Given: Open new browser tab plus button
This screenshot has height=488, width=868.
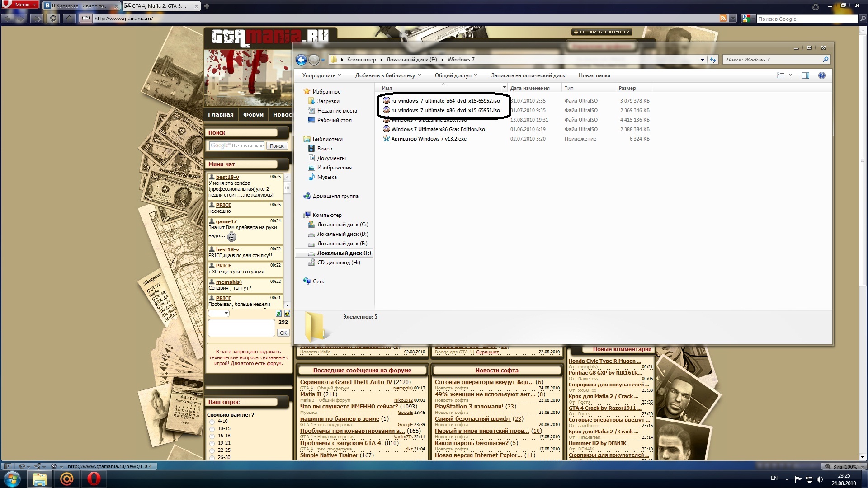Looking at the screenshot, I should point(207,6).
